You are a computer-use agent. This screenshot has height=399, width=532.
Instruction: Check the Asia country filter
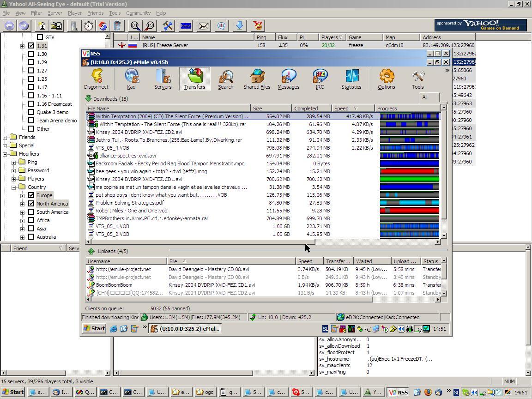pyautogui.click(x=31, y=229)
